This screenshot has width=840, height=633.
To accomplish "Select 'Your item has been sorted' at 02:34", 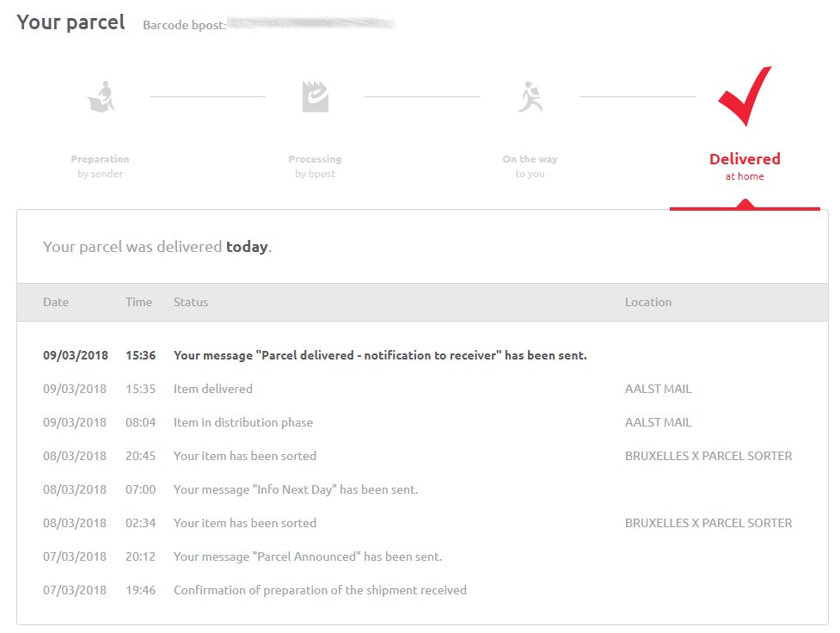I will [245, 523].
